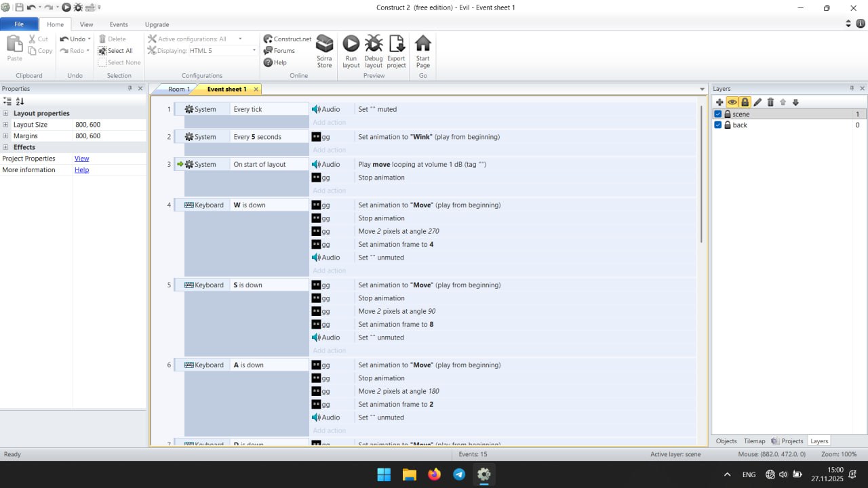Pin the Properties panel

click(130, 88)
